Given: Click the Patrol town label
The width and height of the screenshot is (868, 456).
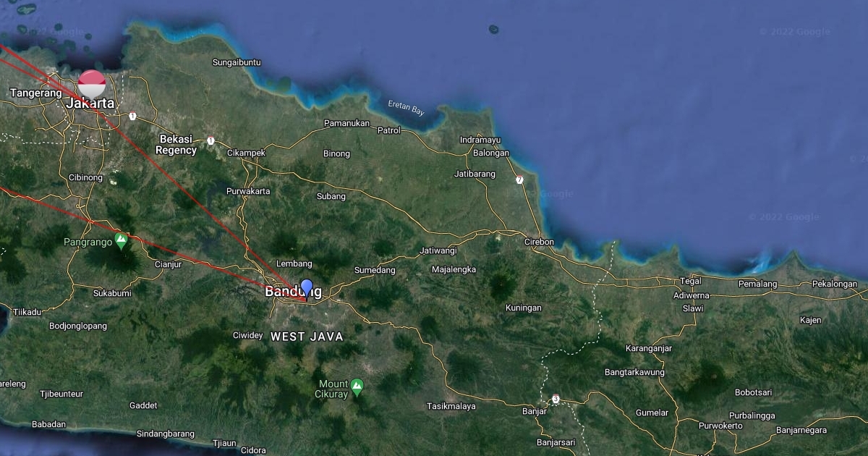Looking at the screenshot, I should click(389, 130).
